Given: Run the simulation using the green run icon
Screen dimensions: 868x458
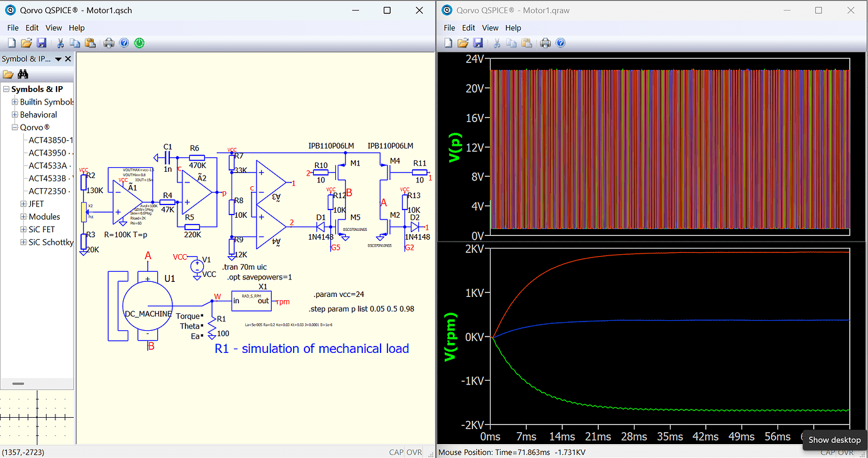Looking at the screenshot, I should click(x=138, y=42).
